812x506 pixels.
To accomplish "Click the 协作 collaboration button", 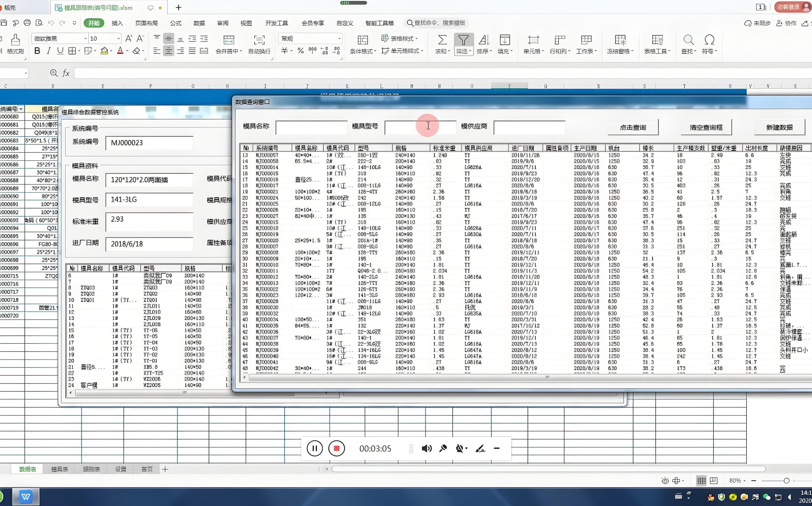I will (787, 23).
